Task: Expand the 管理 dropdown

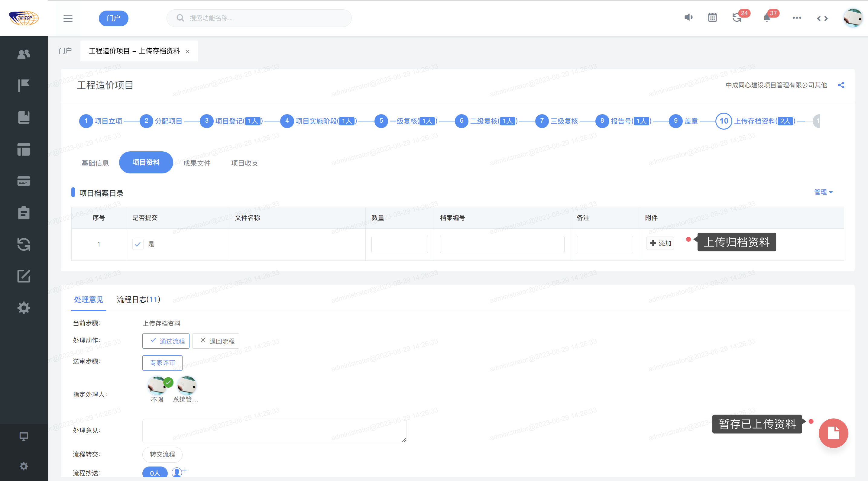Action: (823, 192)
